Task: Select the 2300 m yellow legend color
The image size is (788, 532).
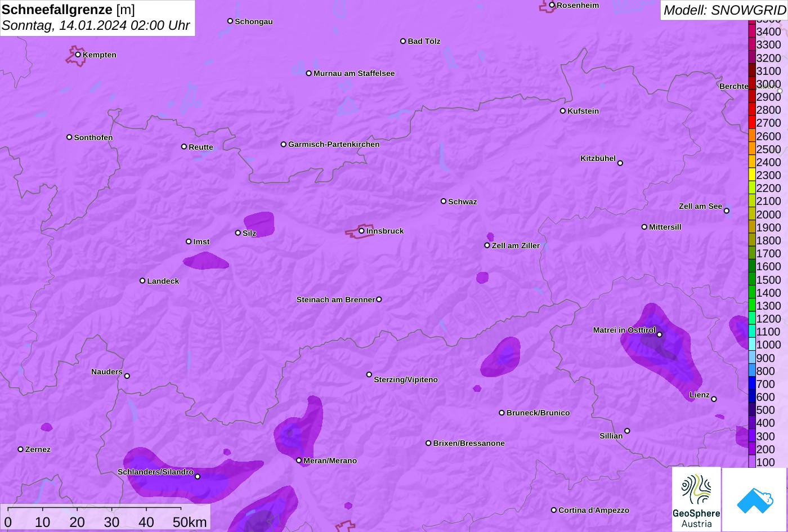Action: tap(752, 175)
